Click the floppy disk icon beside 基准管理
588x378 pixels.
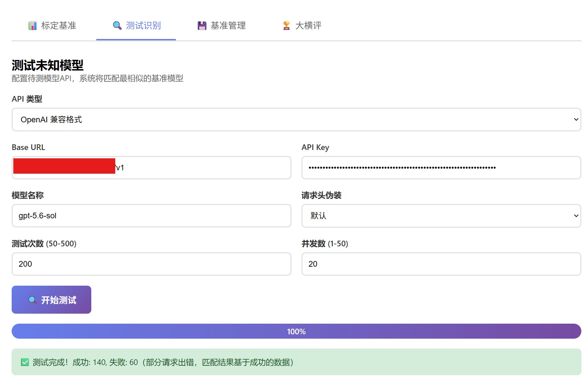coord(202,26)
